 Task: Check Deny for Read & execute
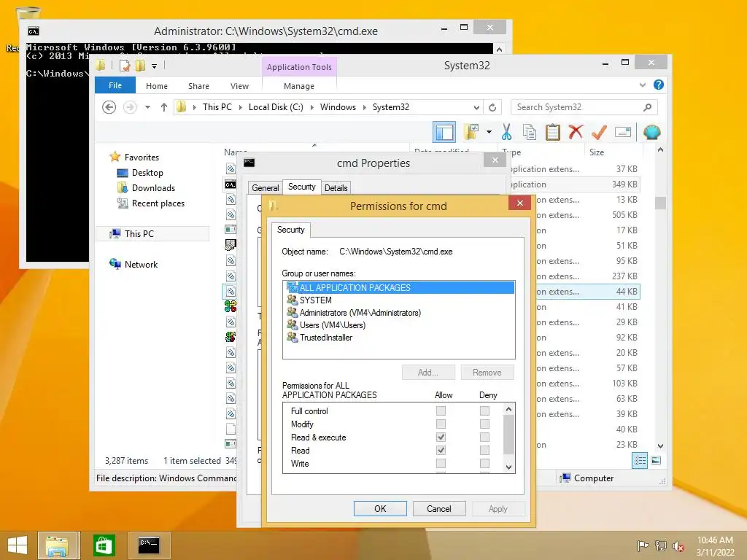[x=484, y=437]
